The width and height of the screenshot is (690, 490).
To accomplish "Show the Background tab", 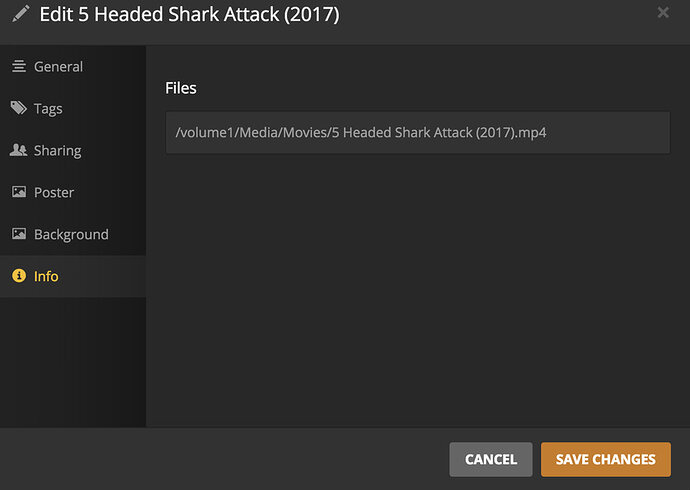I will (71, 235).
